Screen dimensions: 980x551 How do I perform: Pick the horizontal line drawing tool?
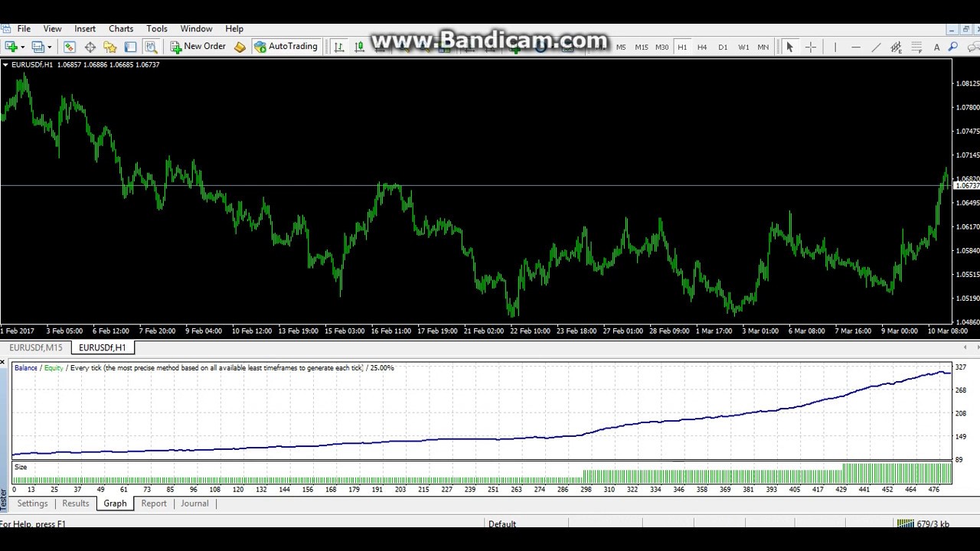[856, 47]
